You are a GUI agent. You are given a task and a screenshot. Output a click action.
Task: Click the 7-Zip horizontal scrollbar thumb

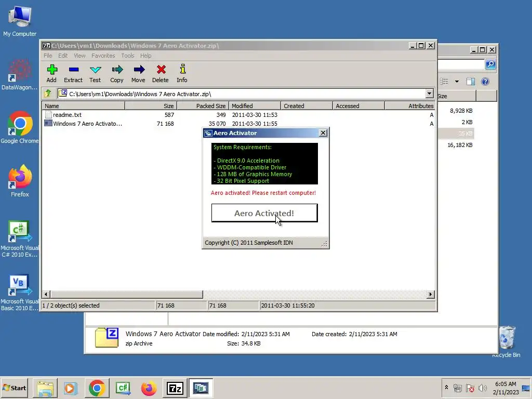pos(127,294)
